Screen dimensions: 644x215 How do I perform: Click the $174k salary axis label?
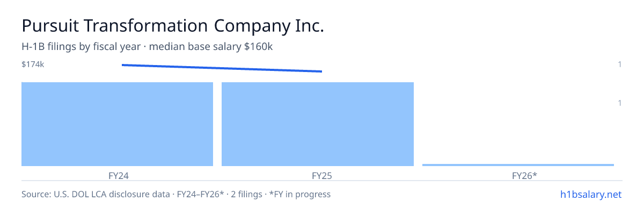(33, 64)
